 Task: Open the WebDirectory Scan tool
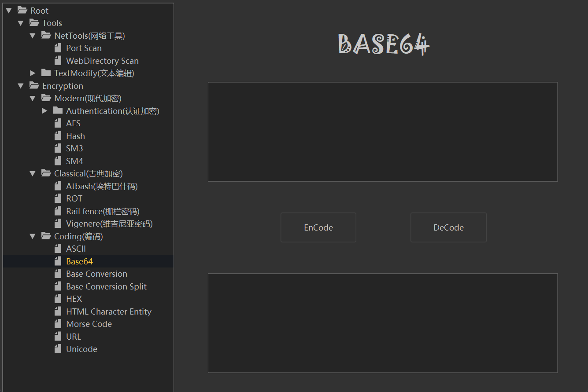(x=102, y=61)
